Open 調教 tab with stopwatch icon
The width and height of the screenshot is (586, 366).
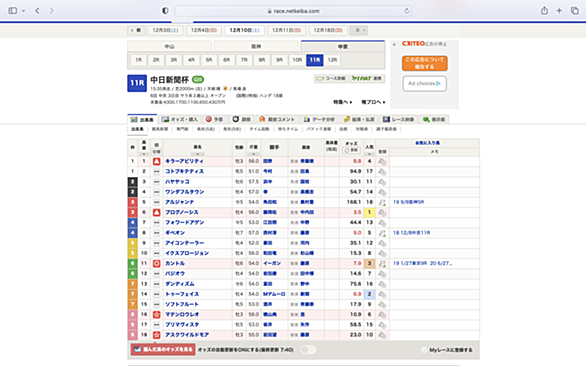241,119
